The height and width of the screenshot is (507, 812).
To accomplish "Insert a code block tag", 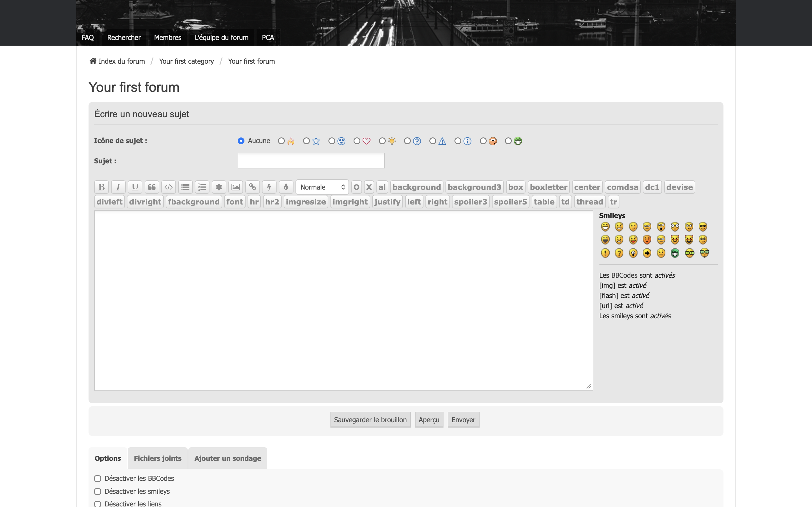I will tap(168, 187).
